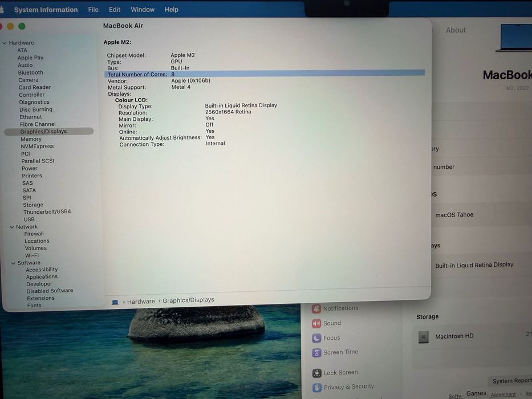Screen dimensions: 532x399
Task: Collapse the Hardware section chevron
Action: click(5, 43)
